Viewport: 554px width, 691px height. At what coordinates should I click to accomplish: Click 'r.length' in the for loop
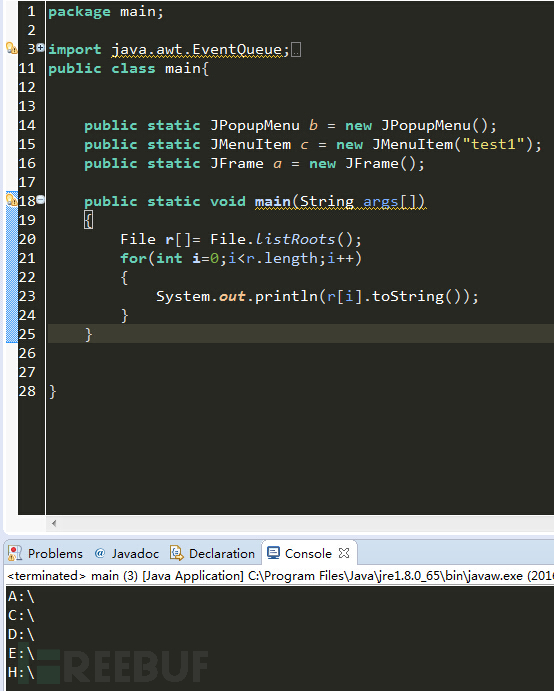(x=282, y=258)
